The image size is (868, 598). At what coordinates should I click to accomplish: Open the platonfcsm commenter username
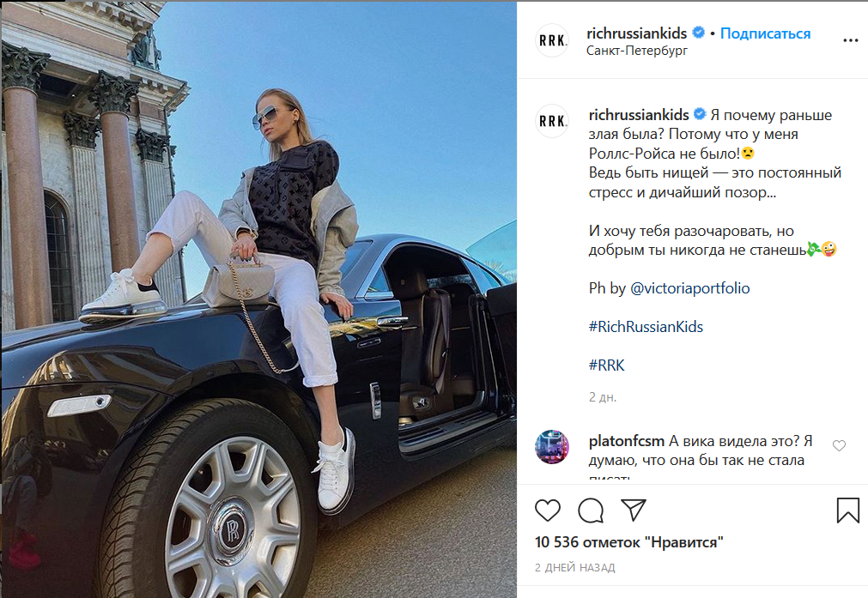(626, 441)
